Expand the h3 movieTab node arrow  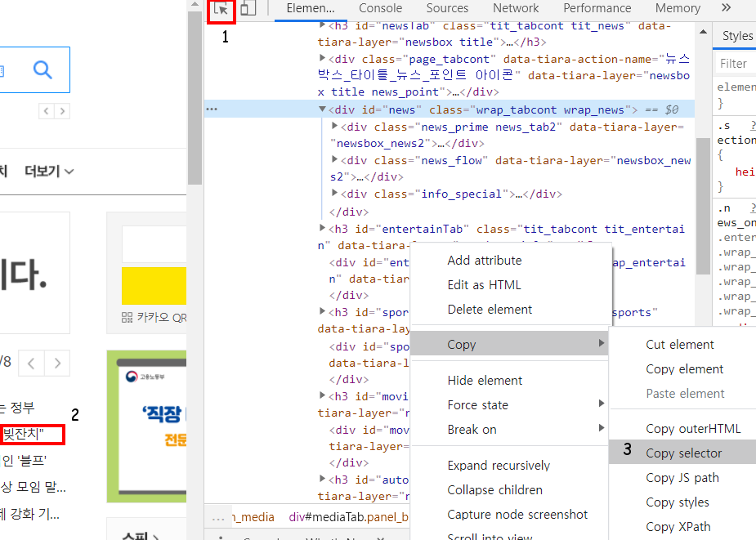(322, 395)
